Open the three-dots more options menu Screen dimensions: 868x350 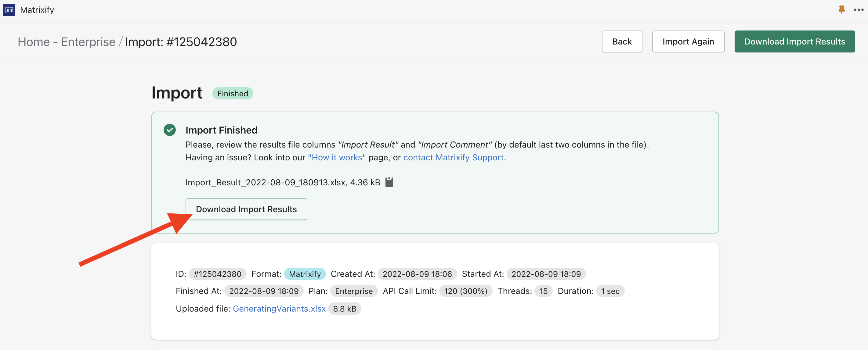[858, 10]
